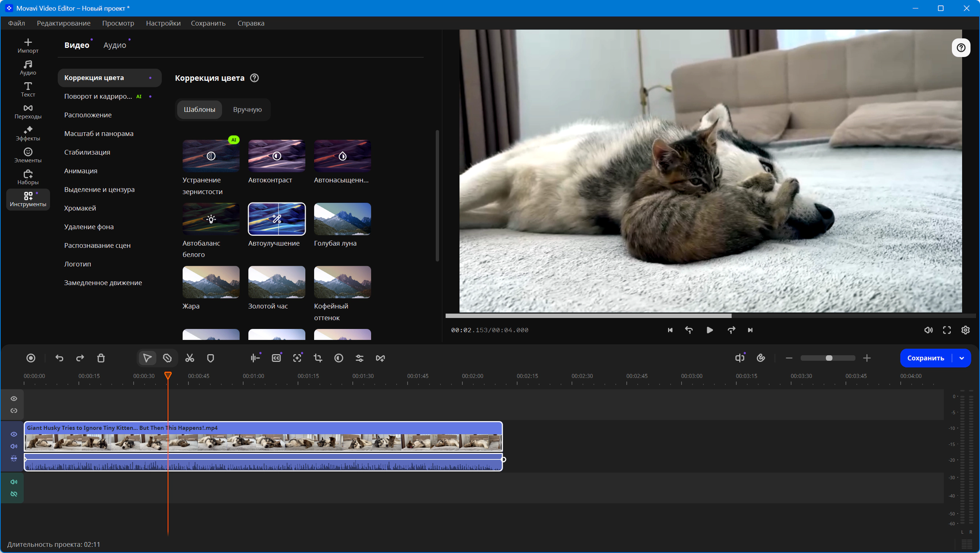Open the preview volume control

(928, 330)
